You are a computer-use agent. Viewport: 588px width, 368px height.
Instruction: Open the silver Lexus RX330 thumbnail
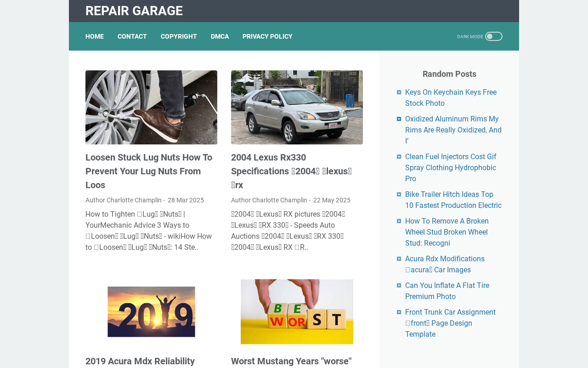[x=297, y=107]
